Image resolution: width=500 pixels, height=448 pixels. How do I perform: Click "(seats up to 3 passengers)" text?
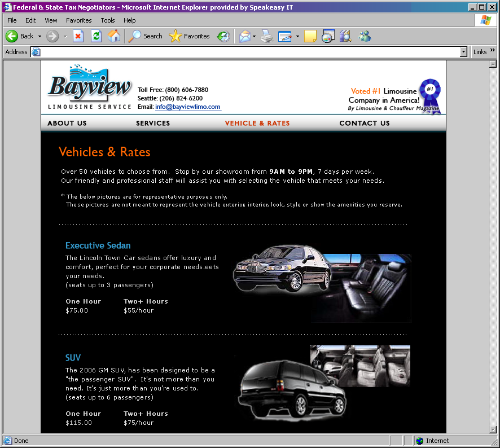[x=109, y=285]
